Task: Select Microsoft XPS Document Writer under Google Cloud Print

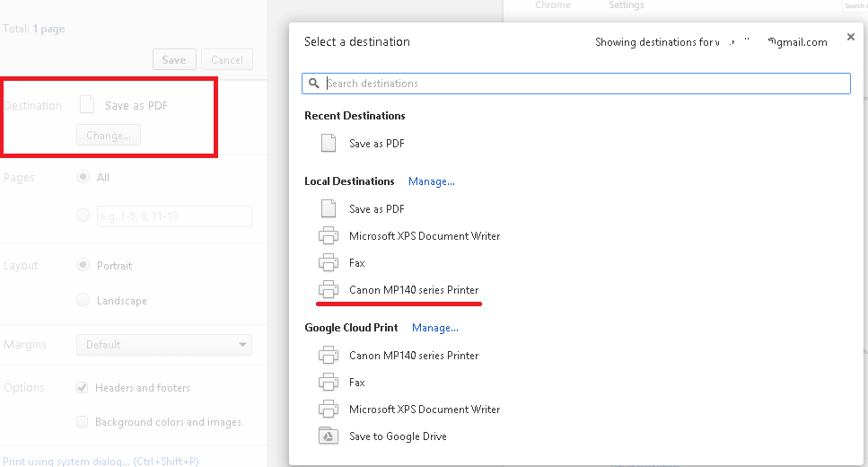Action: click(x=425, y=410)
